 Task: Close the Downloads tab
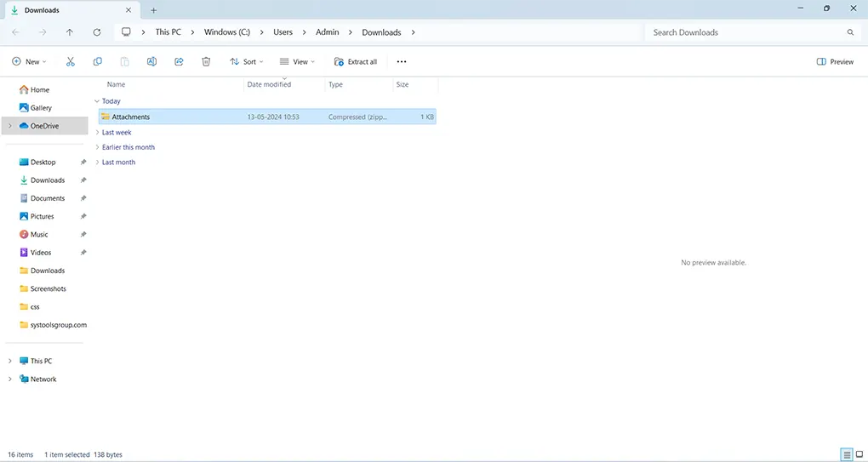pyautogui.click(x=128, y=10)
